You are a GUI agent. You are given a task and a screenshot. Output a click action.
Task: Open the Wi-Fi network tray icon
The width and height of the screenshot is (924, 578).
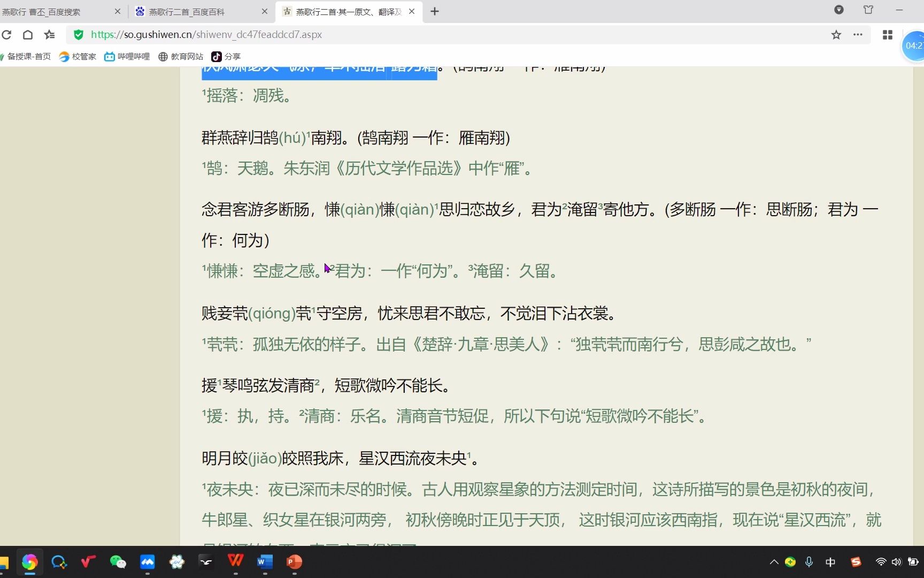881,562
